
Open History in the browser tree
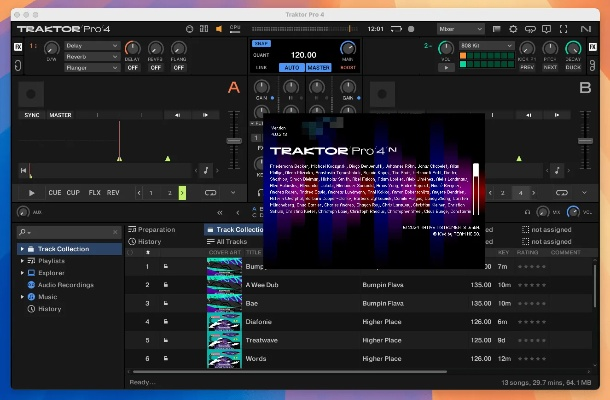(49, 309)
